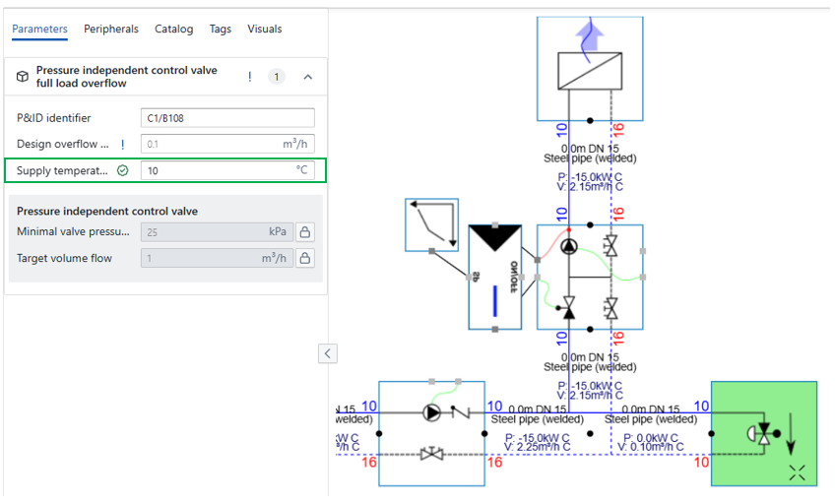Click the warning mark beside Design overflow

point(122,144)
